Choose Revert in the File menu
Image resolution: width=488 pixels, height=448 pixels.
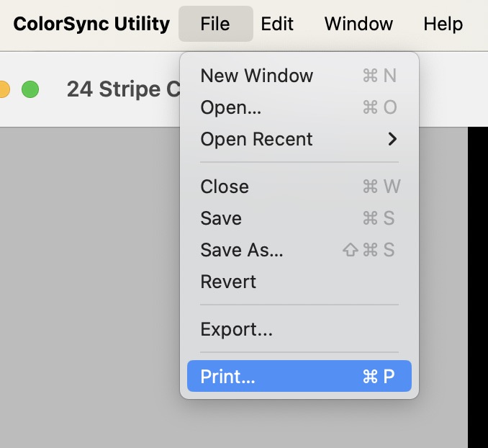[228, 282]
